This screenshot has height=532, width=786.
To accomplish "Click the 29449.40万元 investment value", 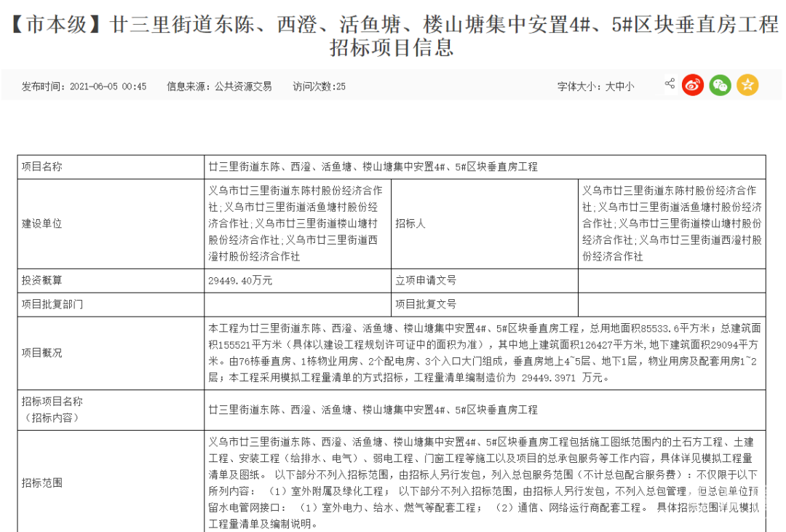I will pos(240,280).
